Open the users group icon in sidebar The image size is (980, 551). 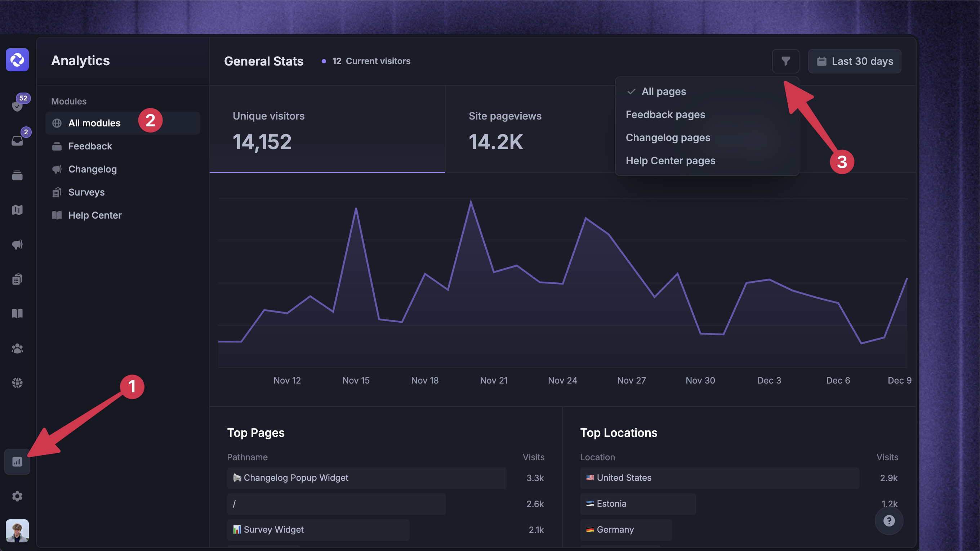[17, 348]
